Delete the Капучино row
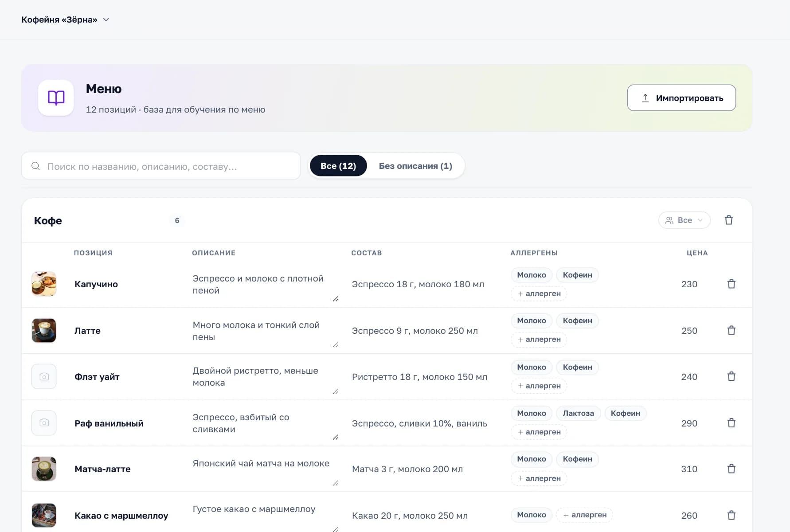 (731, 284)
